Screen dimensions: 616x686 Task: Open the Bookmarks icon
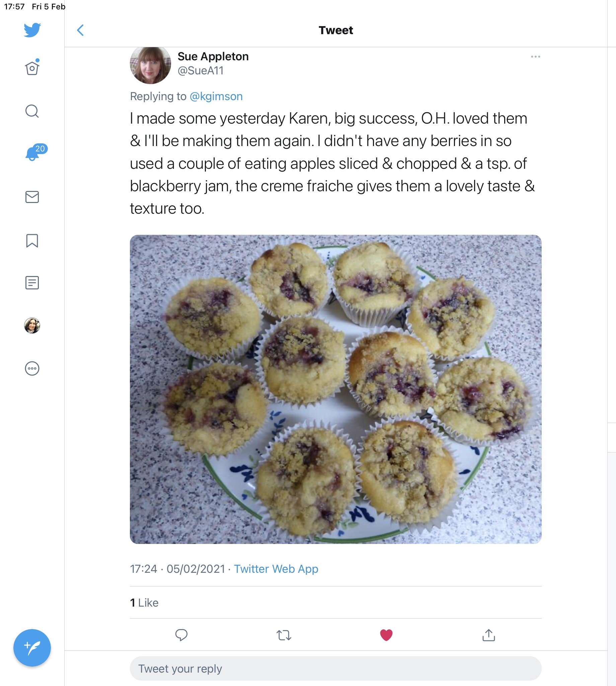32,241
